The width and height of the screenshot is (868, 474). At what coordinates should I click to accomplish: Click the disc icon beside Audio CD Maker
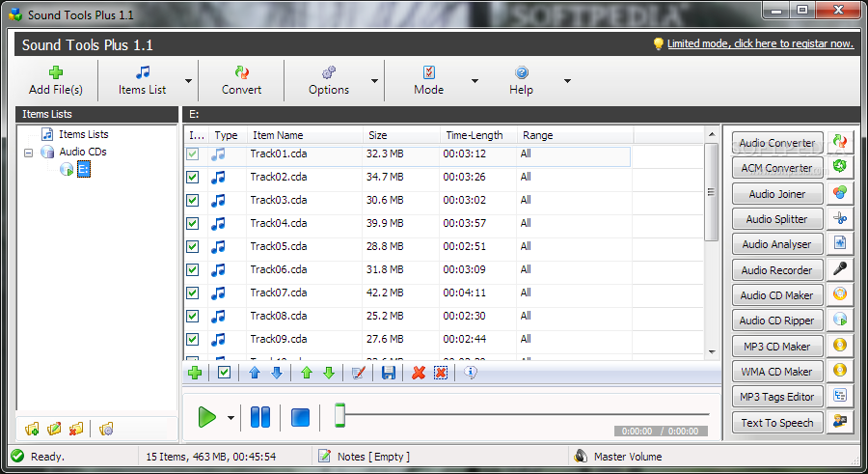(x=840, y=294)
